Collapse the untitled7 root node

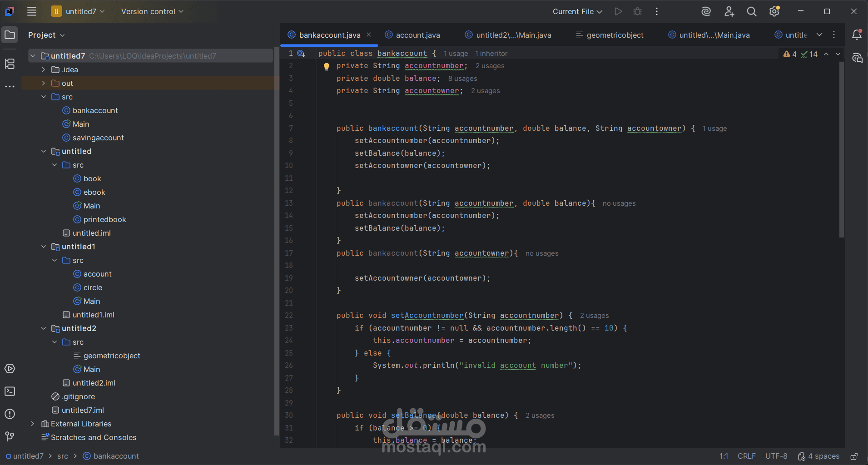(x=33, y=56)
